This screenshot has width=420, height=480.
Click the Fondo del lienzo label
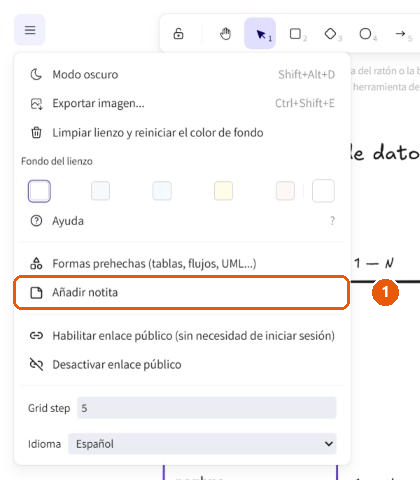tap(57, 161)
